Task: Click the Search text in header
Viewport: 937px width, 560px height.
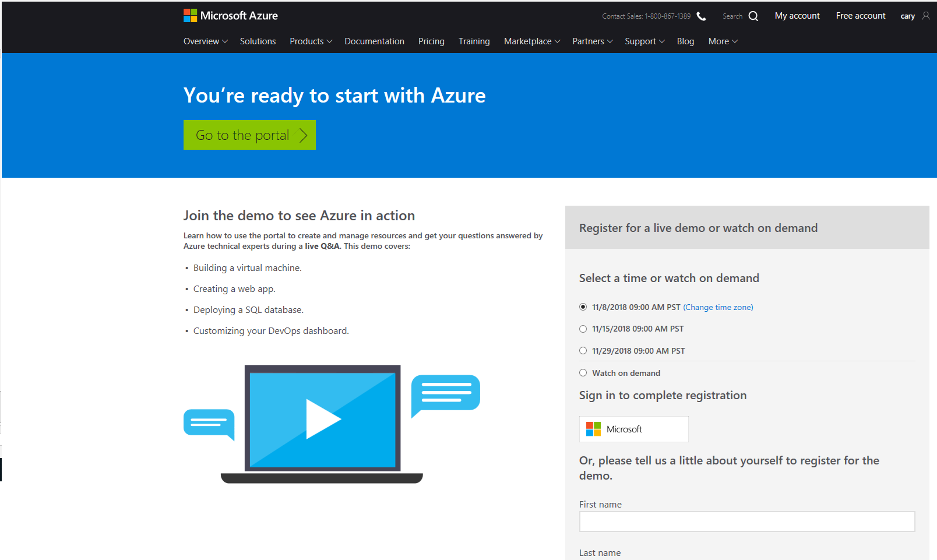Action: [732, 16]
